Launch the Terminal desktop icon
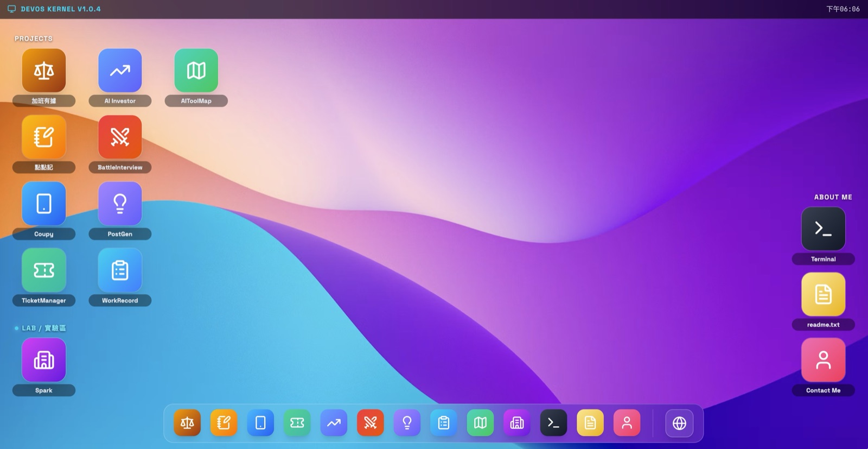This screenshot has height=449, width=868. [823, 229]
